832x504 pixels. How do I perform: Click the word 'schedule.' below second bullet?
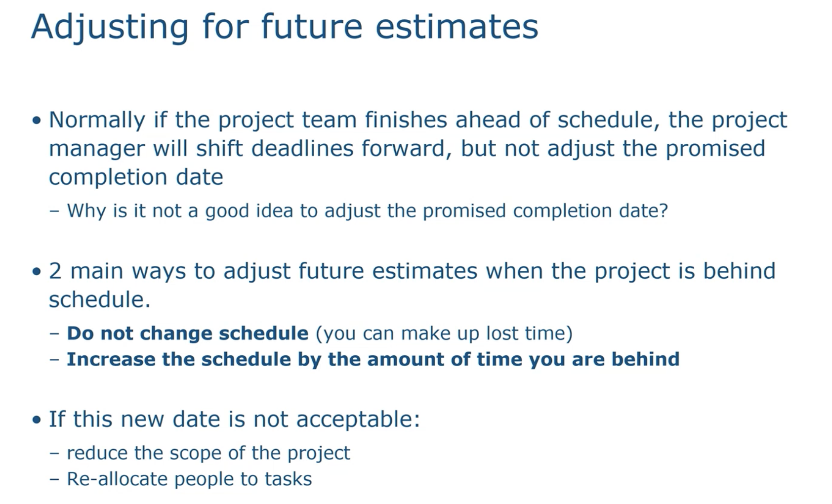click(x=100, y=300)
